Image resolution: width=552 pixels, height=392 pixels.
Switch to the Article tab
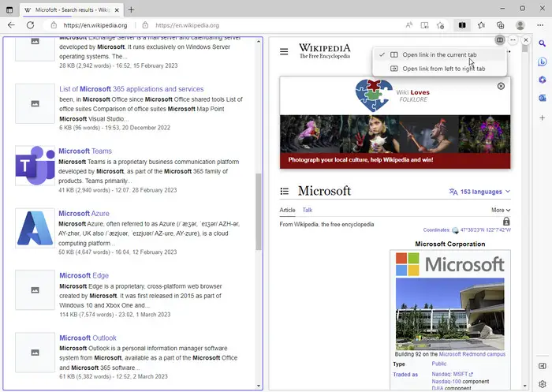coord(287,210)
